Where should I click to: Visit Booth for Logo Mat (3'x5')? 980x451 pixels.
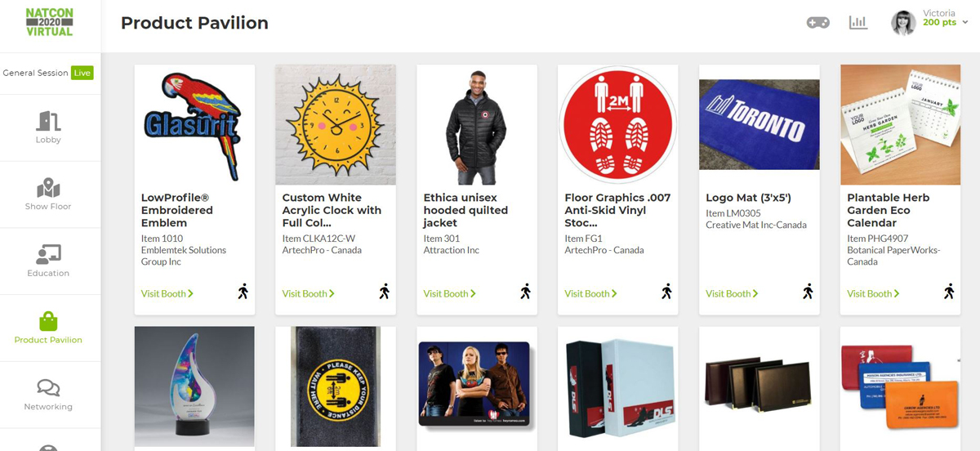(x=732, y=294)
